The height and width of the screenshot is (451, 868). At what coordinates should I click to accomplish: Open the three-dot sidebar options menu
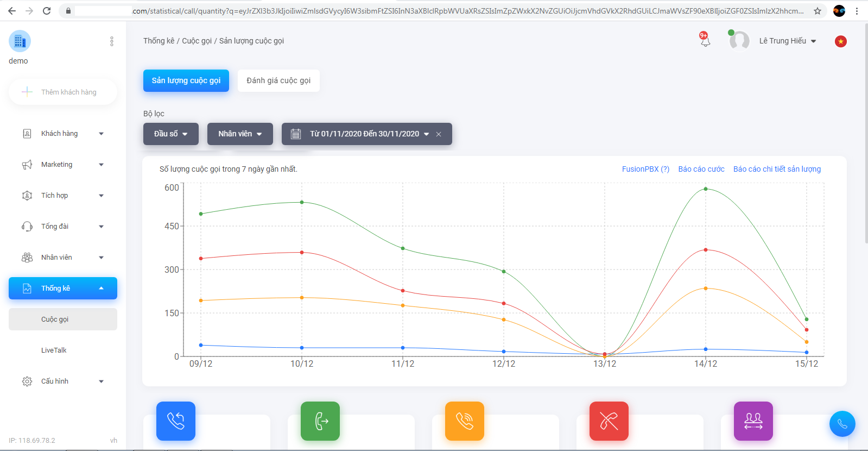tap(112, 41)
